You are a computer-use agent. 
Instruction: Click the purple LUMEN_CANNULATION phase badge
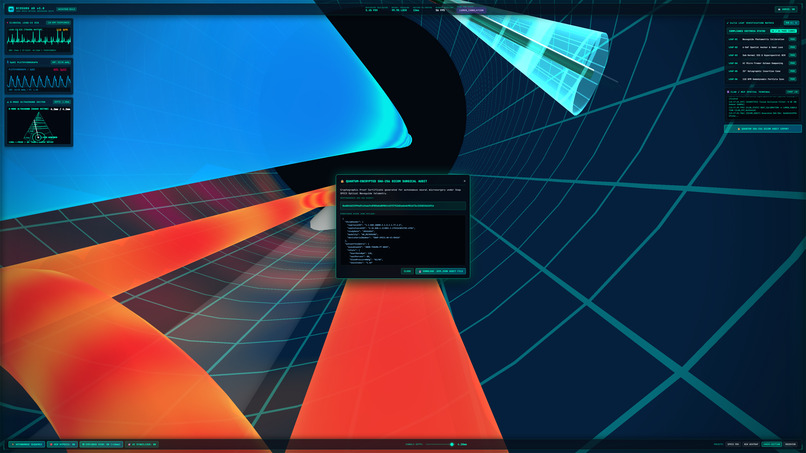[x=471, y=10]
